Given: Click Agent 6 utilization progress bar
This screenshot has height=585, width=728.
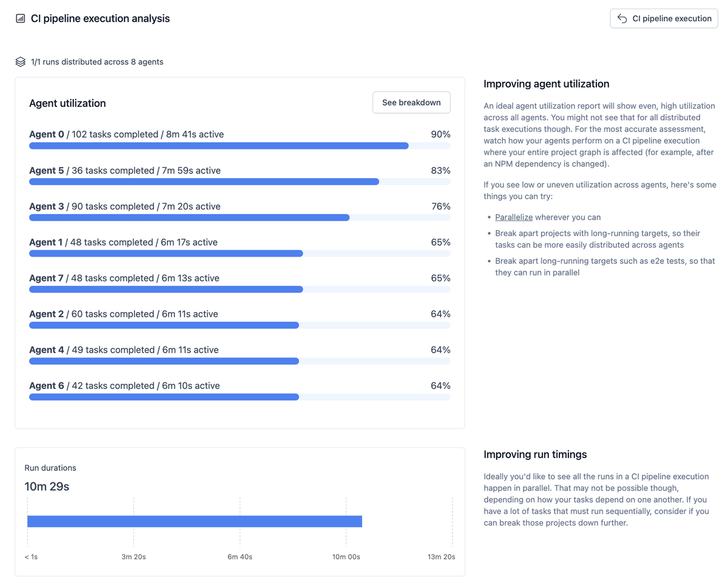Looking at the screenshot, I should click(240, 396).
